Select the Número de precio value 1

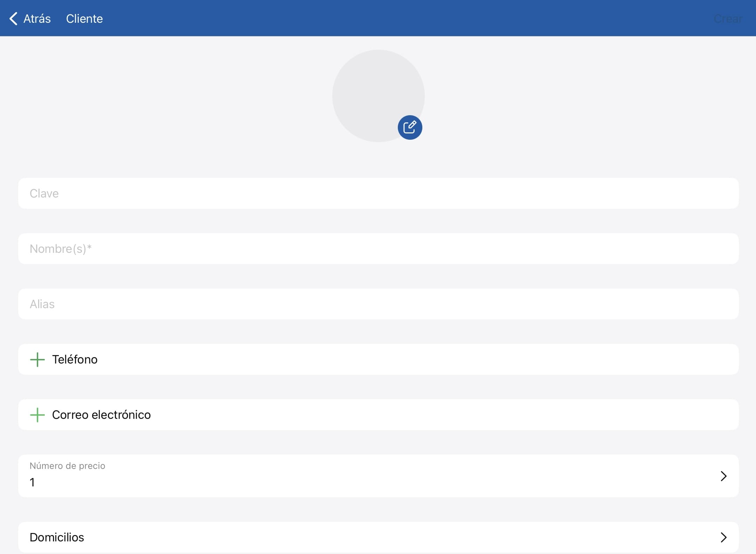pyautogui.click(x=32, y=483)
